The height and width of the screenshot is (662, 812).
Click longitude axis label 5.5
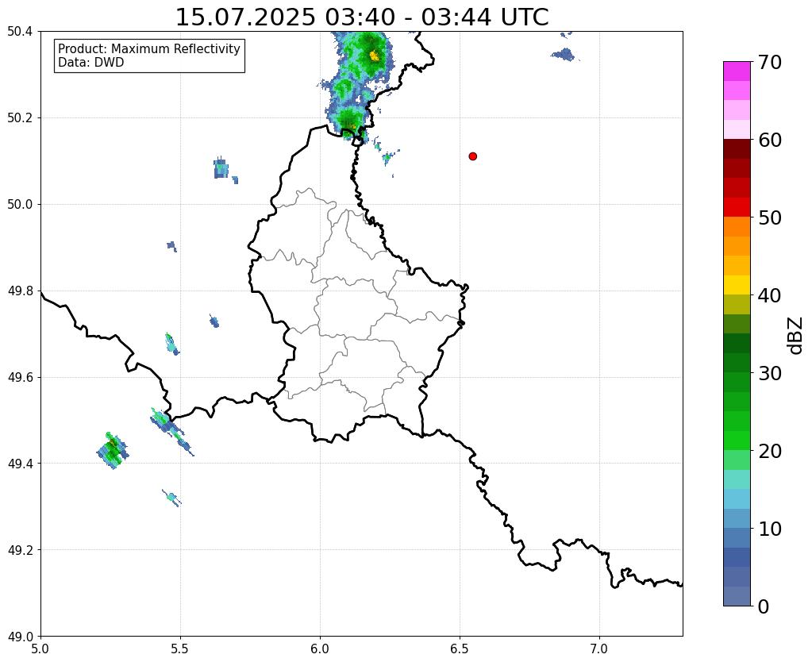click(x=180, y=649)
